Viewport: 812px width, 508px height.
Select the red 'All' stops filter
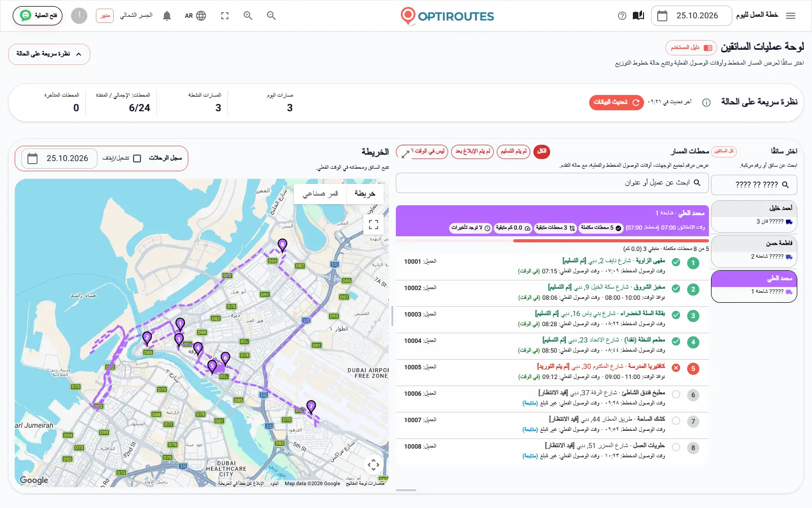pos(542,151)
